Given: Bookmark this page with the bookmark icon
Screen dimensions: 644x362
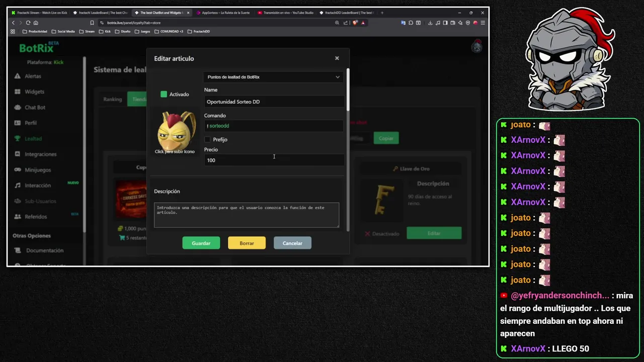Looking at the screenshot, I should click(92, 23).
